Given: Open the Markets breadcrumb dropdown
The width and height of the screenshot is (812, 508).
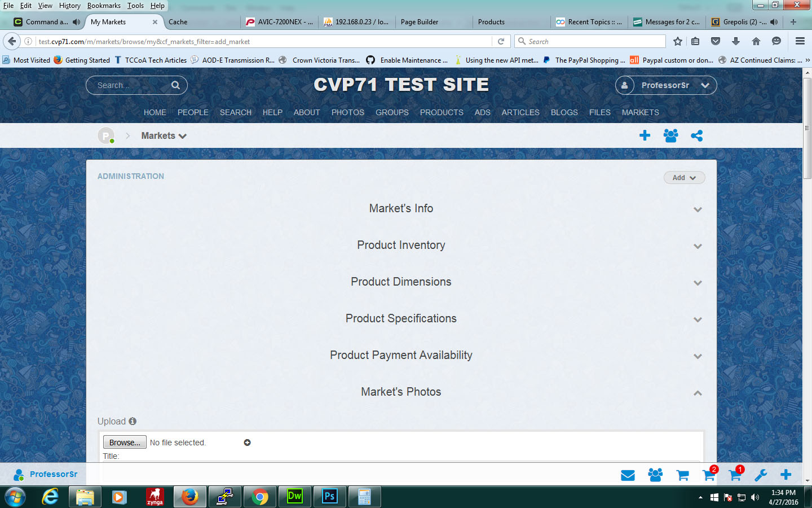Looking at the screenshot, I should point(164,135).
